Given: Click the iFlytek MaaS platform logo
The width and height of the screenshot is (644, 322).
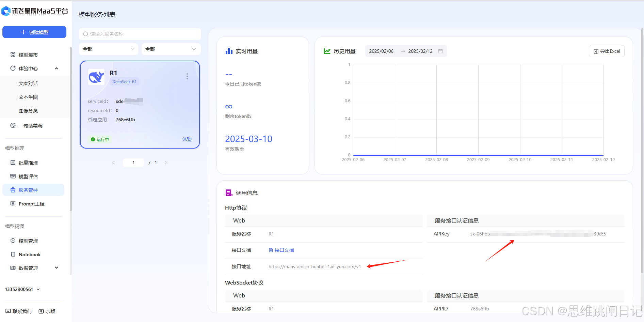Looking at the screenshot, I should click(34, 11).
